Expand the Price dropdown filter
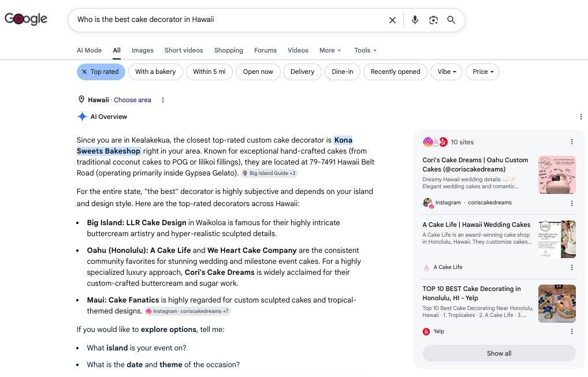Screen dimensions: 588x377 tap(483, 72)
